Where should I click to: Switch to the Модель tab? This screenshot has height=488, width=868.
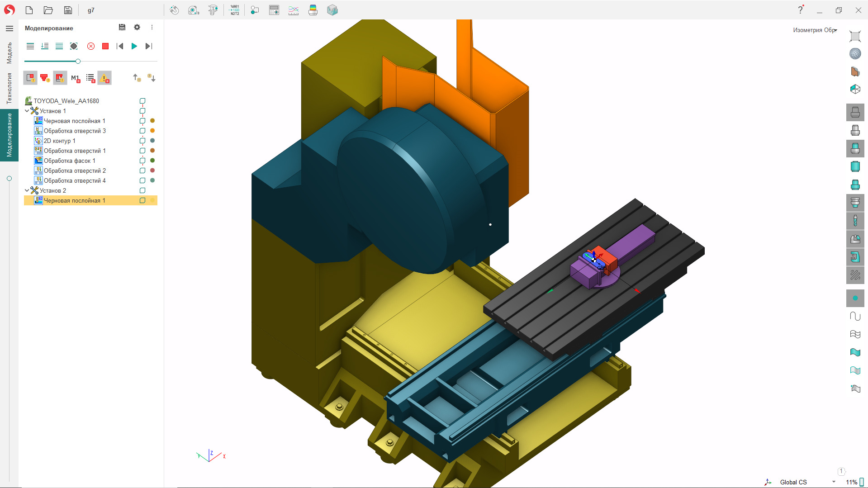click(9, 53)
